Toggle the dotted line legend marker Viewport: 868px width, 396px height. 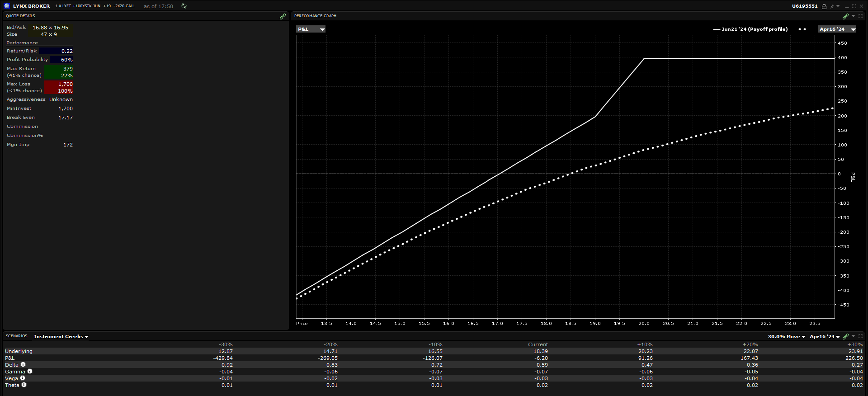(802, 29)
